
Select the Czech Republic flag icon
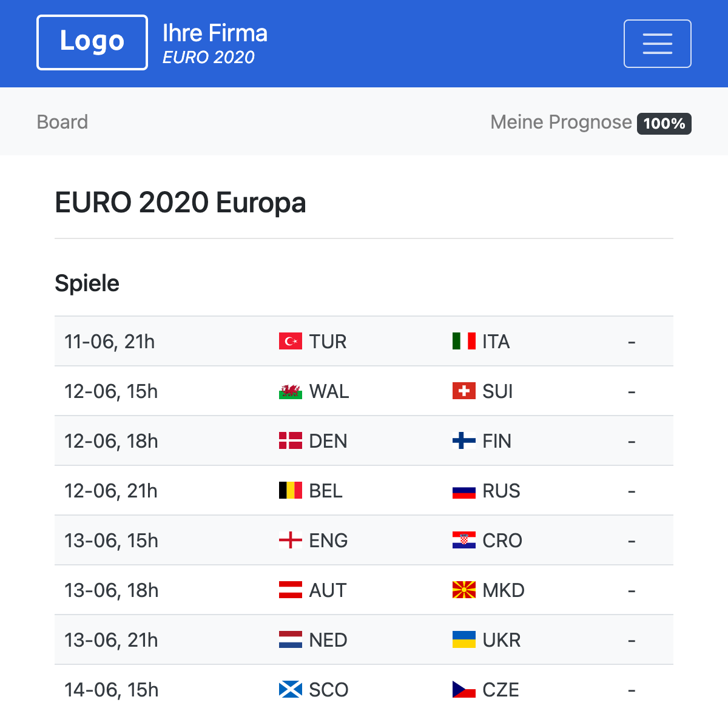coord(463,689)
